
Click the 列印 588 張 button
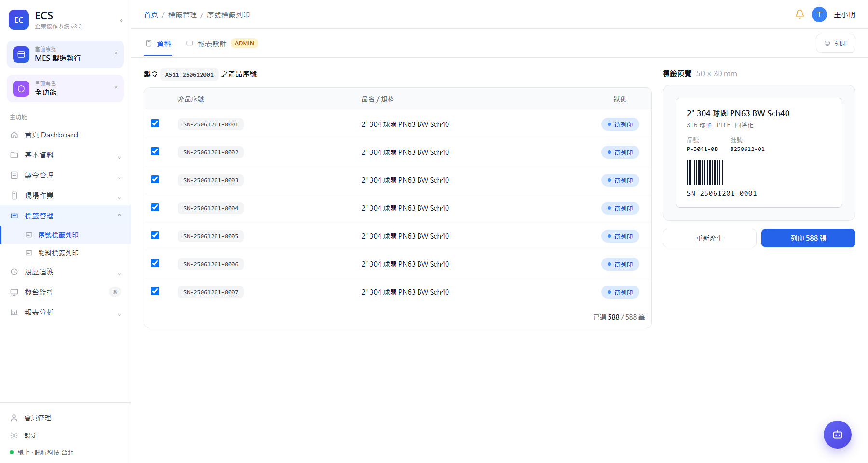pyautogui.click(x=808, y=238)
